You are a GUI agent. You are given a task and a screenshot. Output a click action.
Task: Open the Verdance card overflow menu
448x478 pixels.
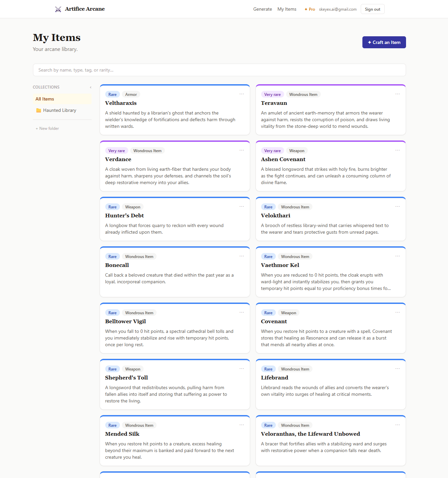(x=241, y=150)
